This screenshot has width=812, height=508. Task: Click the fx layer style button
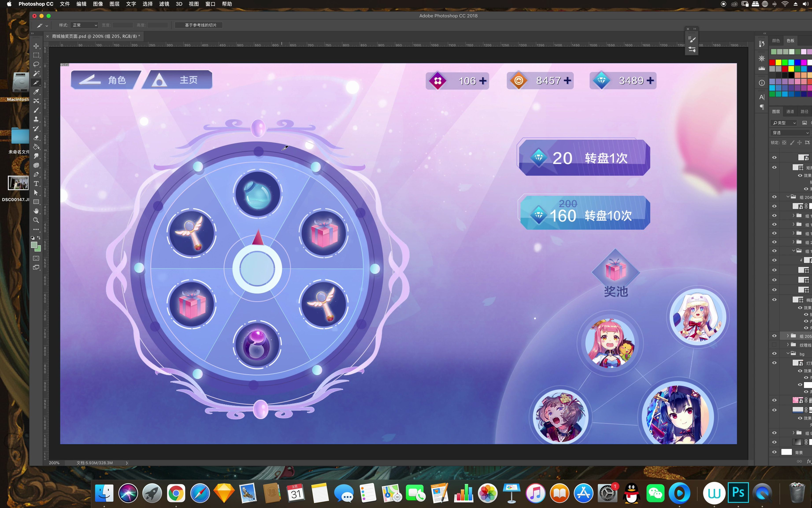tap(809, 461)
